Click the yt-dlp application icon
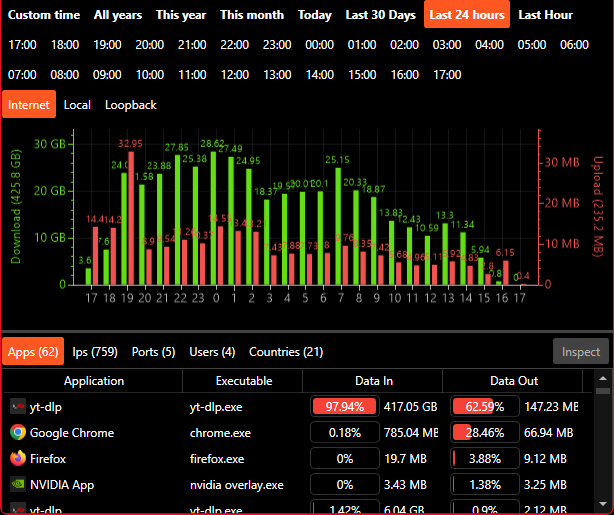The height and width of the screenshot is (515, 614). 18,407
